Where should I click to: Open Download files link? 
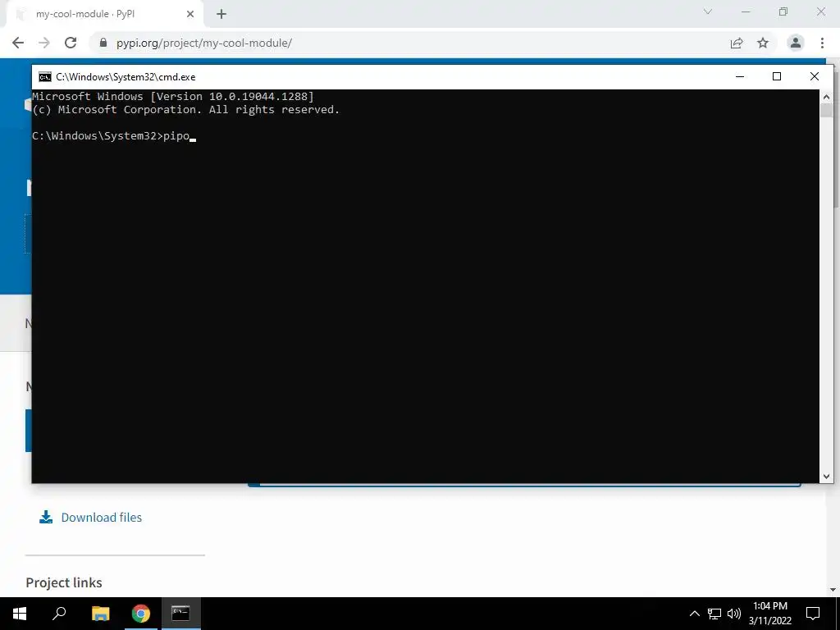coord(101,518)
